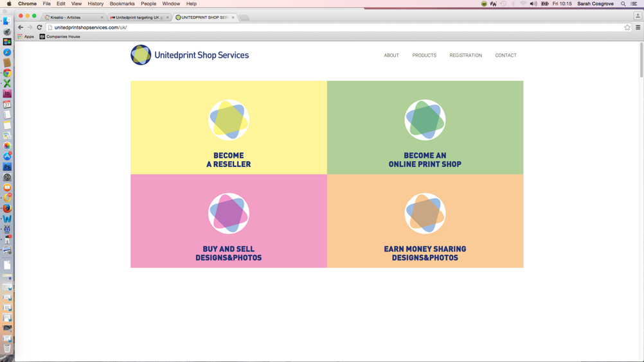Screen dimensions: 644x362
Task: Close the Kreatio - Articles tab
Action: [102, 17]
